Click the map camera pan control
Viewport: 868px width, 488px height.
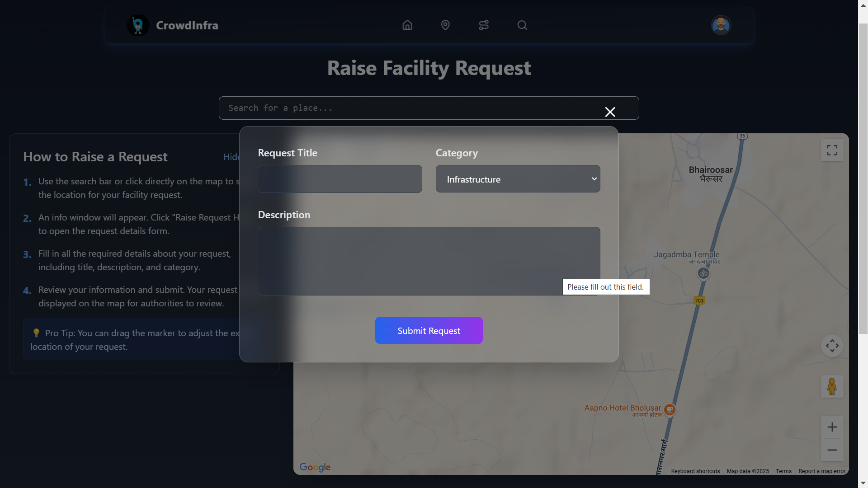click(832, 346)
